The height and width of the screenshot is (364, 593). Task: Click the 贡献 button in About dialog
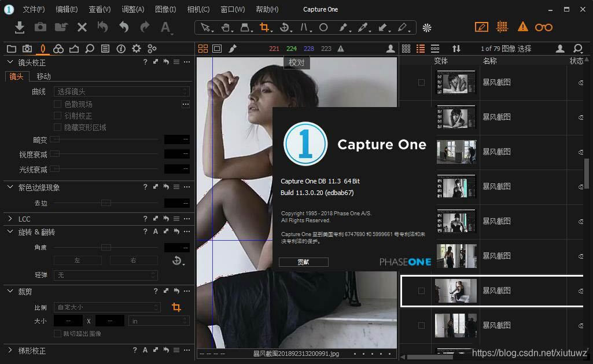303,262
